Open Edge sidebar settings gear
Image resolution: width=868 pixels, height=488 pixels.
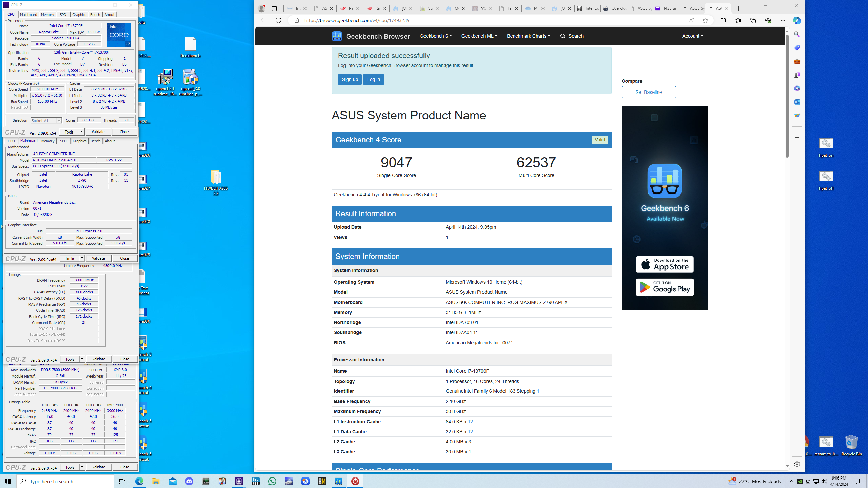tap(797, 464)
